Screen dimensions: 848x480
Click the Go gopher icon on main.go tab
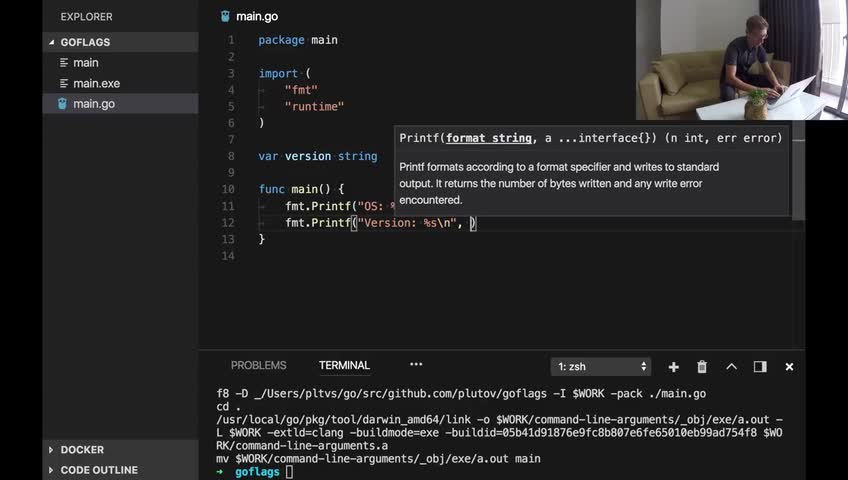tap(225, 16)
